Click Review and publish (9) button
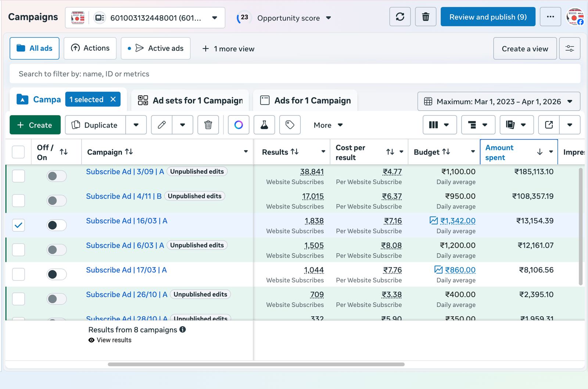 coord(488,17)
